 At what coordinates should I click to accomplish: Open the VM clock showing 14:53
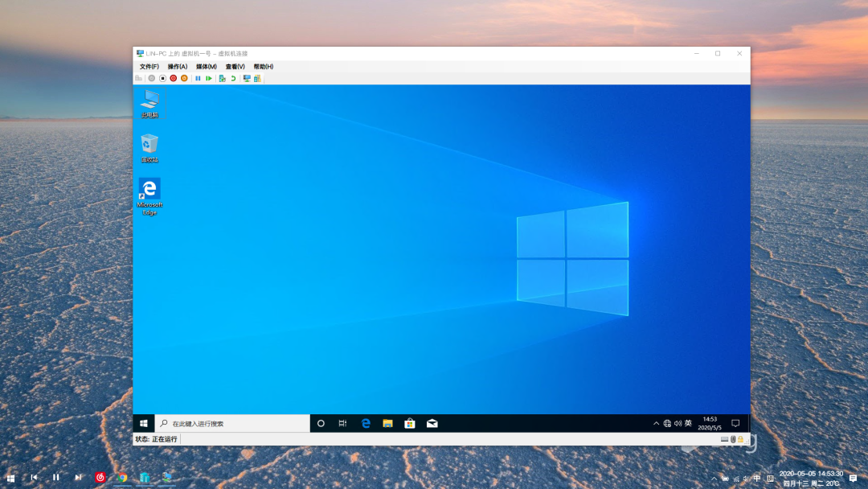pyautogui.click(x=710, y=424)
